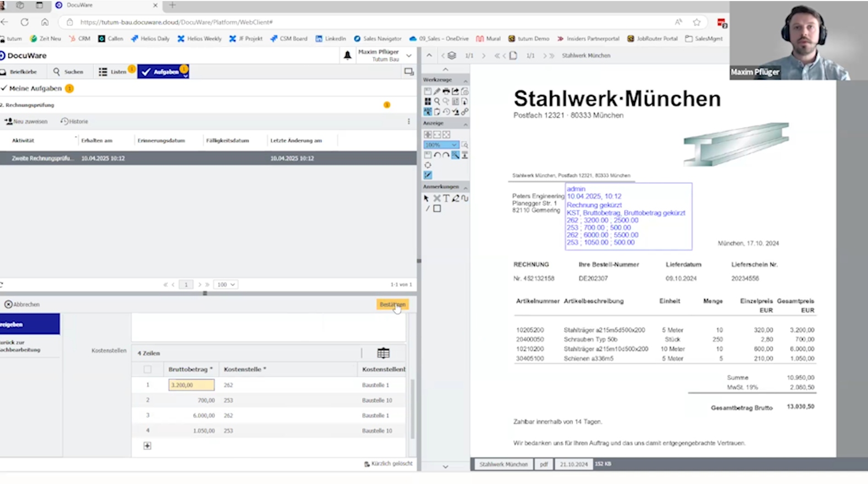Open Kürzlich gelöscht

pos(389,464)
